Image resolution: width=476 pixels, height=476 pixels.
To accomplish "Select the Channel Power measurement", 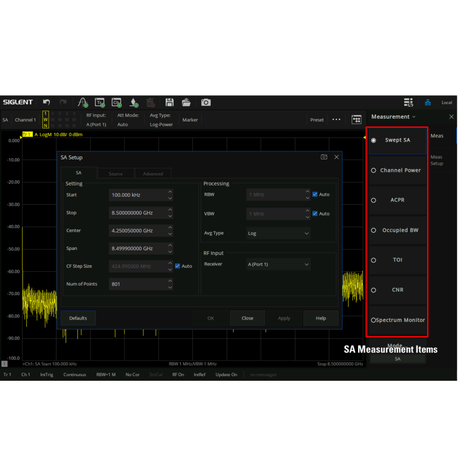I will point(397,170).
